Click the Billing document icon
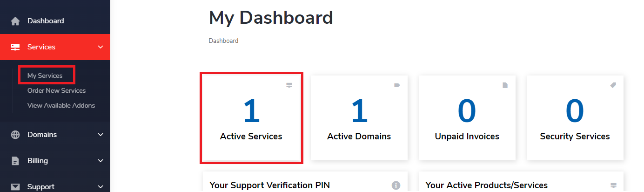This screenshot has width=644, height=192. click(x=15, y=161)
